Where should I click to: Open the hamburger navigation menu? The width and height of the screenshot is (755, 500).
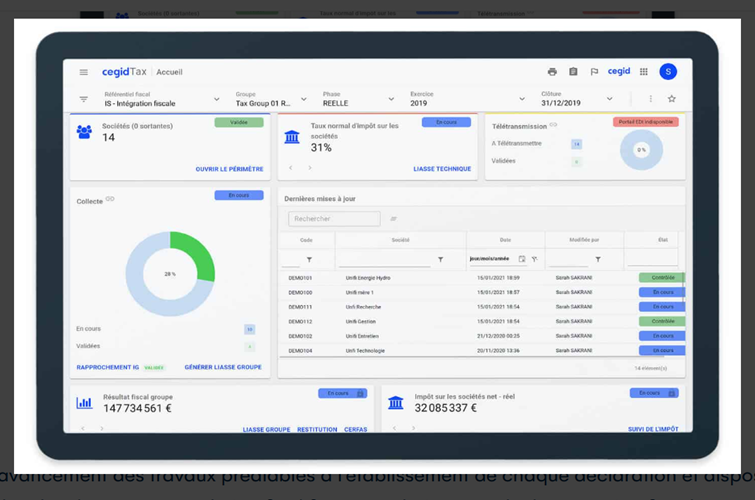[84, 72]
